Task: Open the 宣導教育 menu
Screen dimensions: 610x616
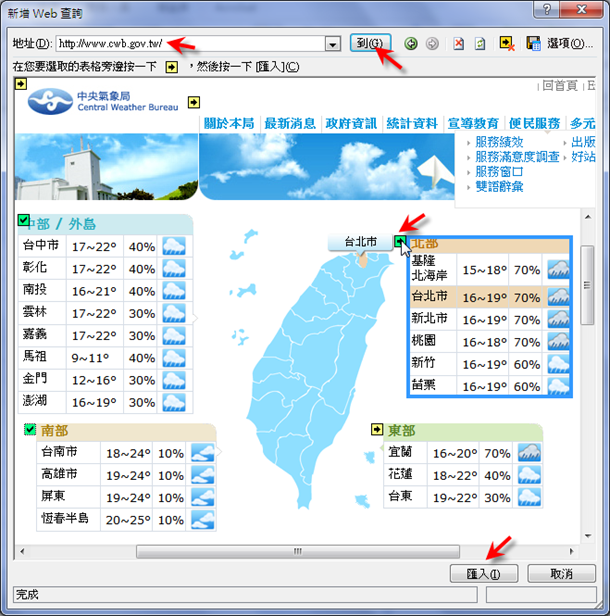Action: point(473,124)
